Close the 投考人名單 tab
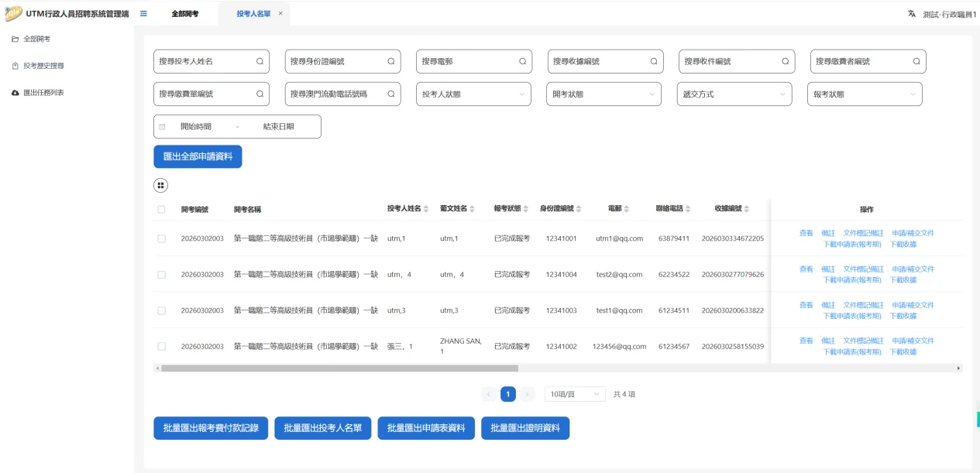 [280, 14]
